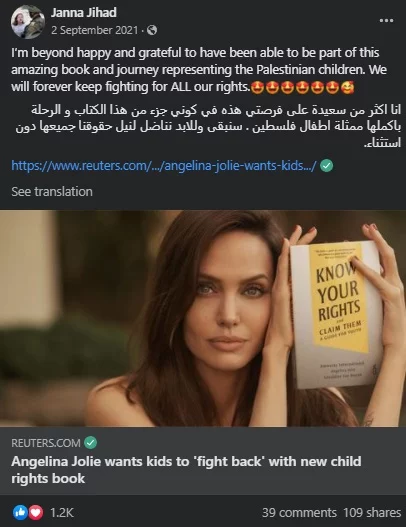Screen dimensions: 406x527
Task: View the 109 shares
Action: pyautogui.click(x=372, y=513)
